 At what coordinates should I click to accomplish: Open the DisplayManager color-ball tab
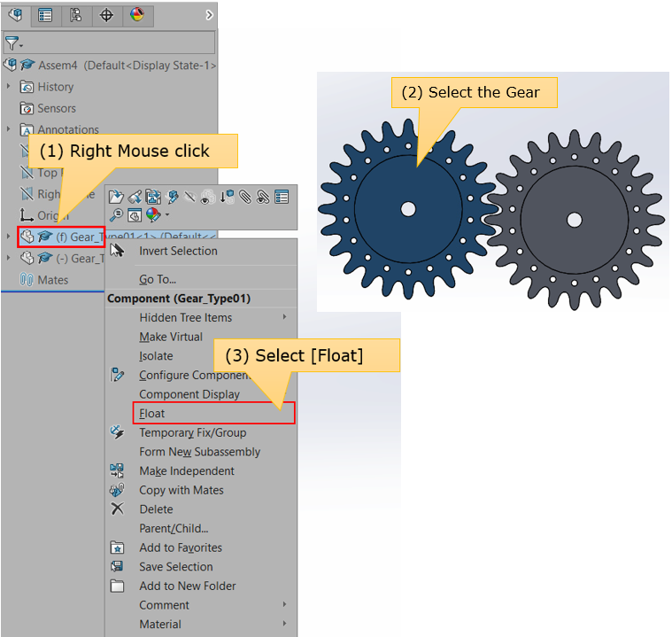[137, 15]
